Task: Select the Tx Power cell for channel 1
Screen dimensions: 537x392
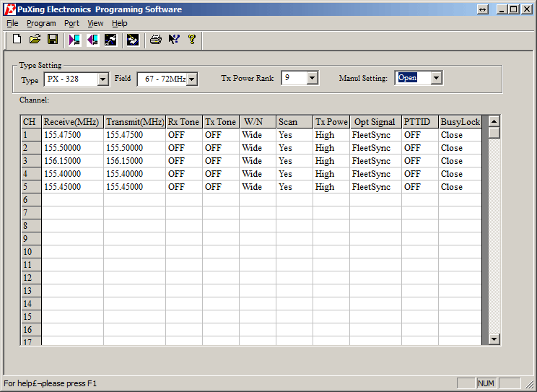Action: tap(331, 135)
